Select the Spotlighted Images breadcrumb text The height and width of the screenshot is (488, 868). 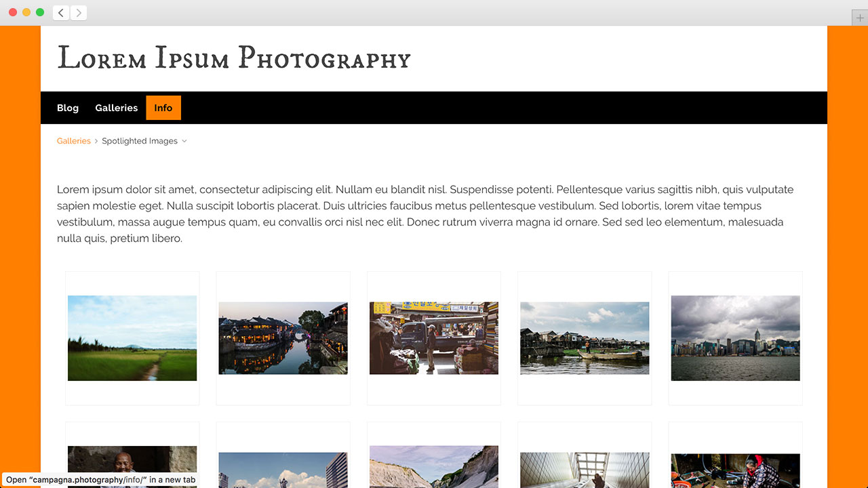tap(140, 141)
